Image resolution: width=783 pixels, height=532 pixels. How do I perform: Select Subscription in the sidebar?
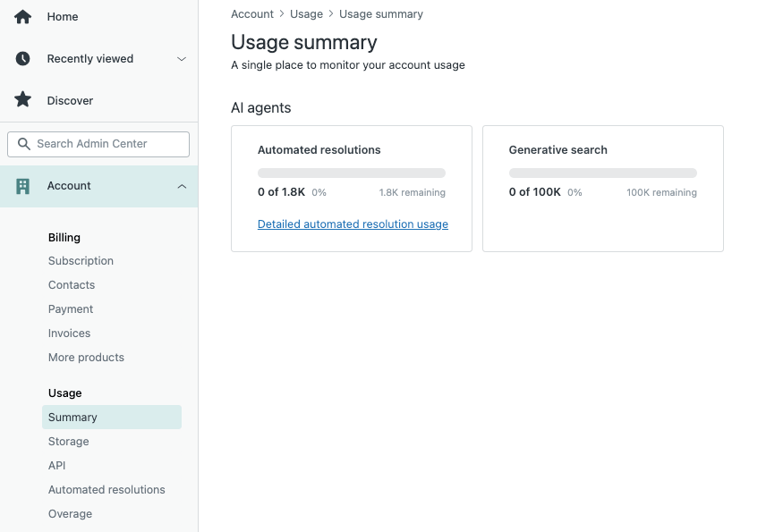[81, 260]
